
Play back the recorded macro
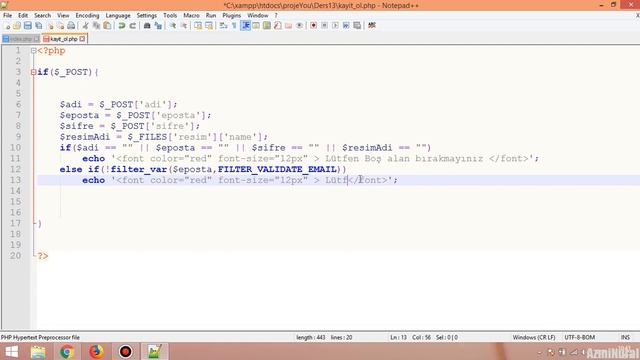click(x=335, y=26)
